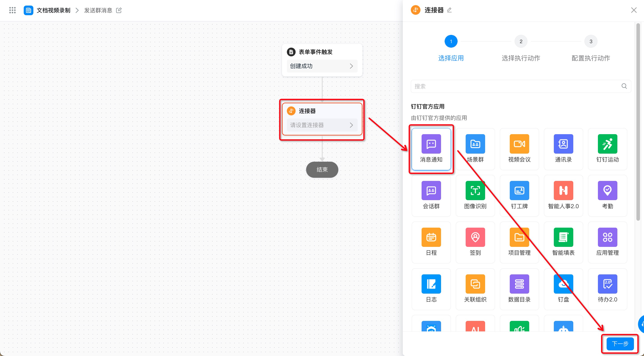The height and width of the screenshot is (356, 644).
Task: Choose the 考勤 app
Action: 608,196
